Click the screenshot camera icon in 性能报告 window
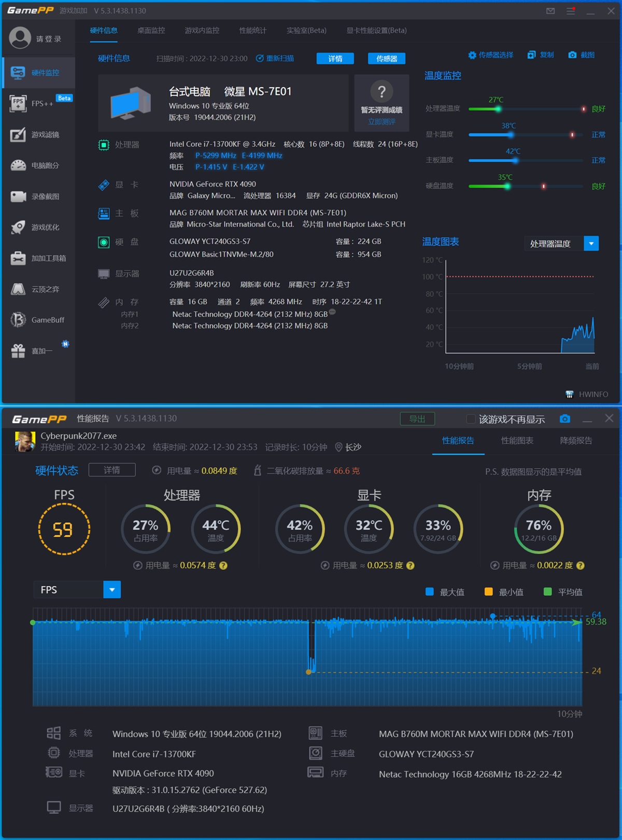The image size is (622, 840). pos(565,418)
